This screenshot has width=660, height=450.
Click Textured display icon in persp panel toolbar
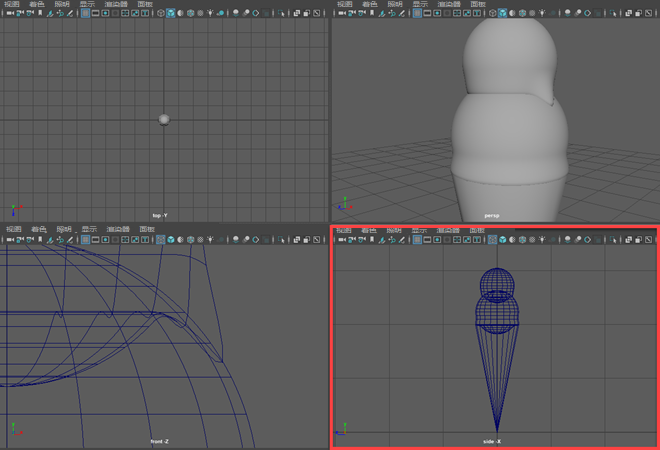tap(532, 13)
